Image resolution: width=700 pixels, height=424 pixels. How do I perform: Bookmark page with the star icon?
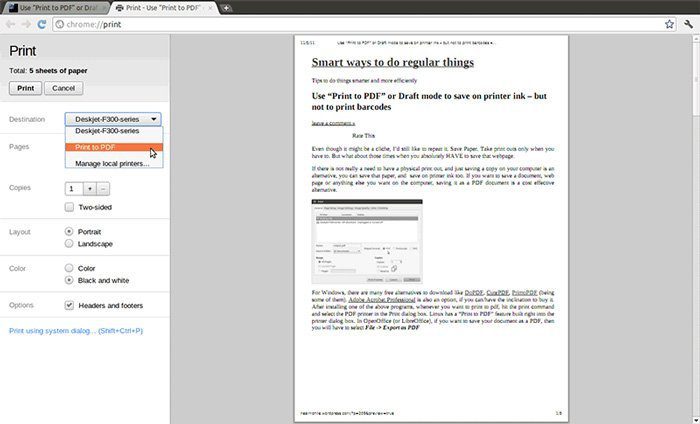[669, 25]
